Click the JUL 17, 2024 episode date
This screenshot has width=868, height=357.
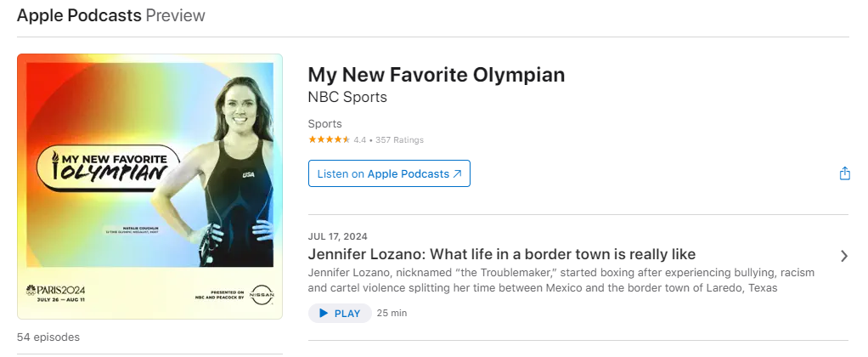tap(337, 236)
